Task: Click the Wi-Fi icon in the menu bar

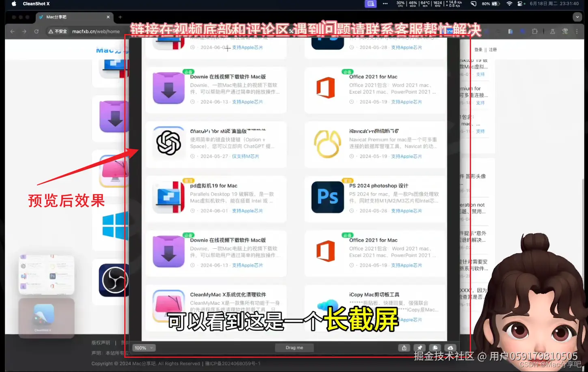Action: (x=509, y=4)
